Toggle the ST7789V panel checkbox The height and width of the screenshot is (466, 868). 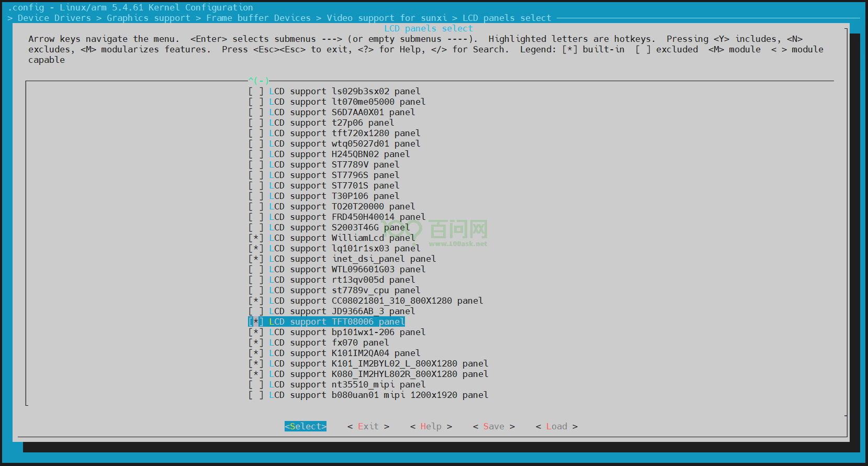(x=256, y=164)
